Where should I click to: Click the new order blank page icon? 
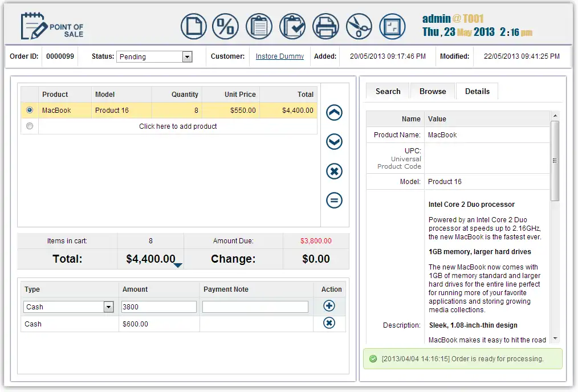tap(194, 27)
